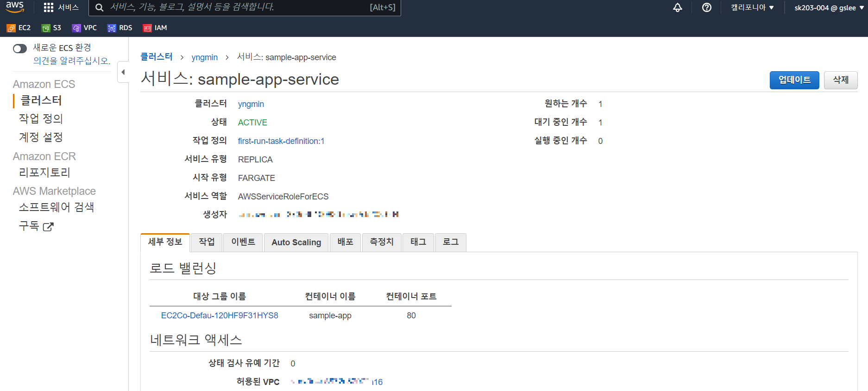The height and width of the screenshot is (391, 868).
Task: Click the 서비스 text beside grid icon
Action: 68,7
